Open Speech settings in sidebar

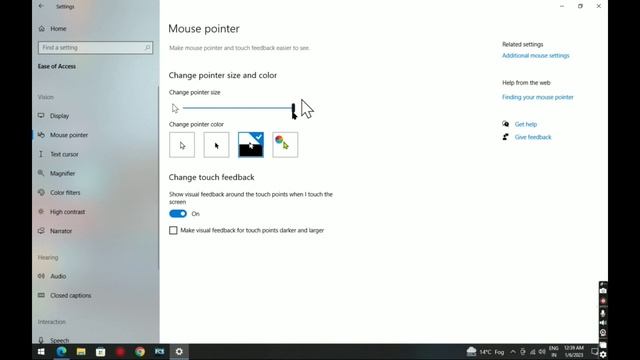(59, 340)
